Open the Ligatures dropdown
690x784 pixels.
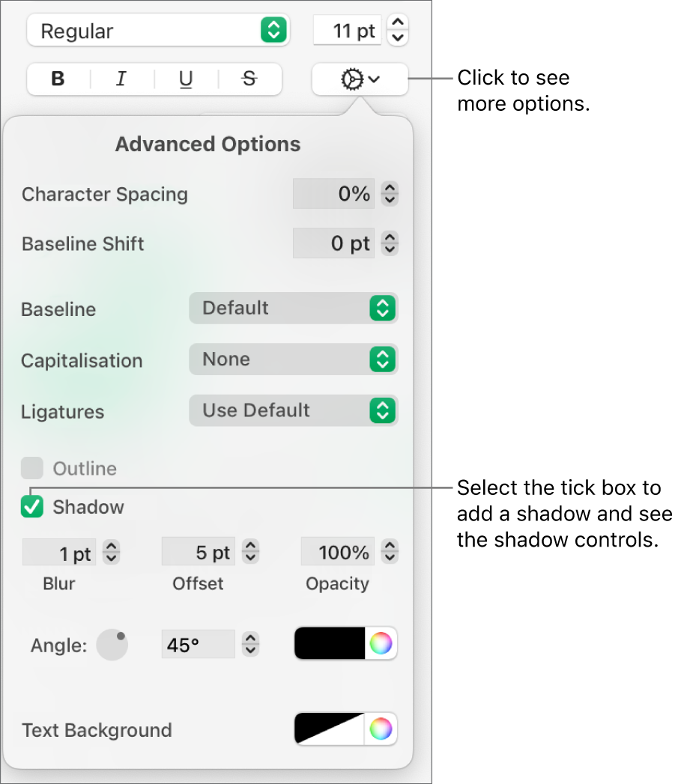coord(293,410)
